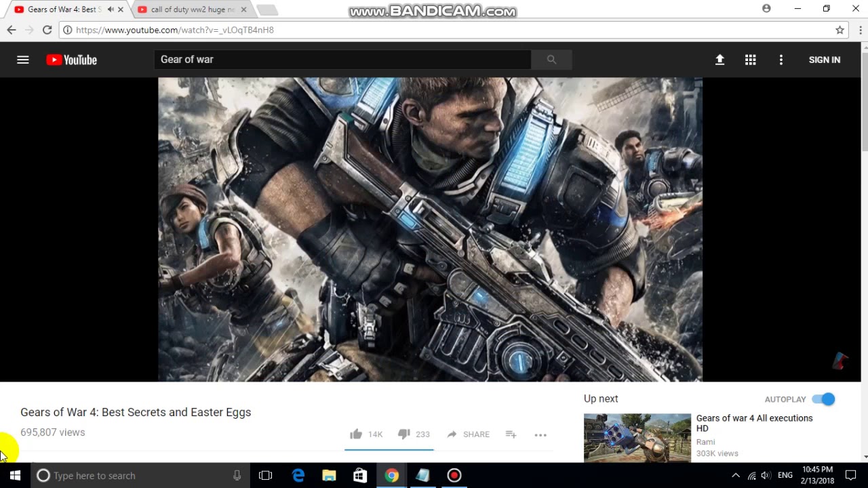Close the call of duty ww2 tab

[x=243, y=9]
